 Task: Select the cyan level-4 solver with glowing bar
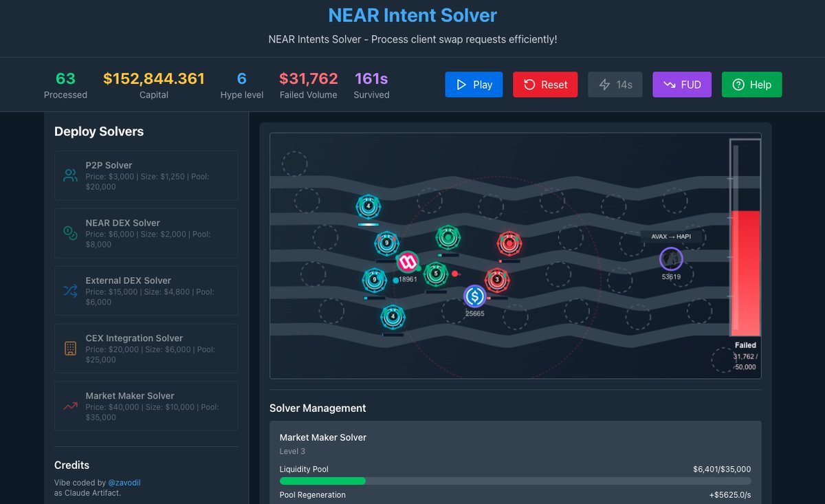coord(368,206)
